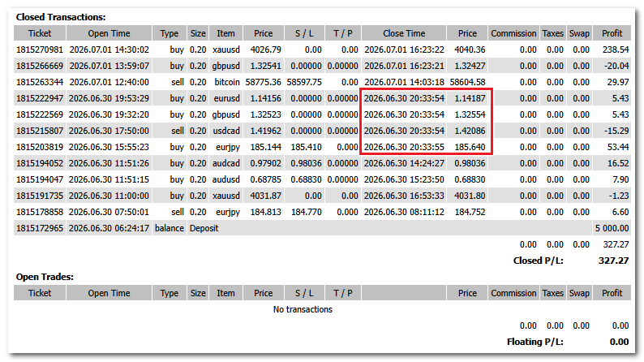The height and width of the screenshot is (362, 644).
Task: Click profit value 16.52
Action: (x=618, y=163)
